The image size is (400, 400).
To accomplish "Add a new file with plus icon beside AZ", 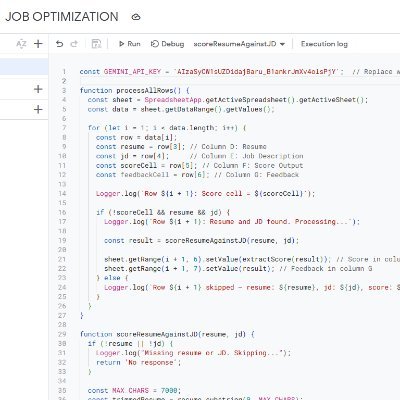I will 38,44.
